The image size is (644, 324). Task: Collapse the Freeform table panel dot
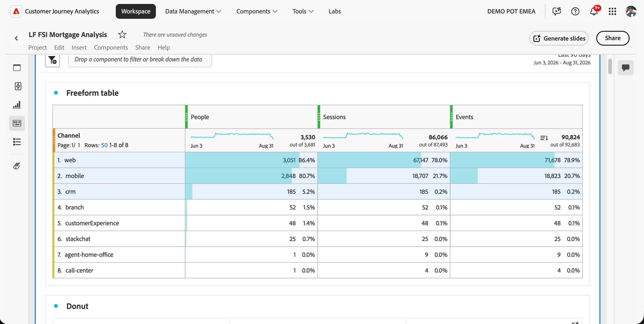56,93
